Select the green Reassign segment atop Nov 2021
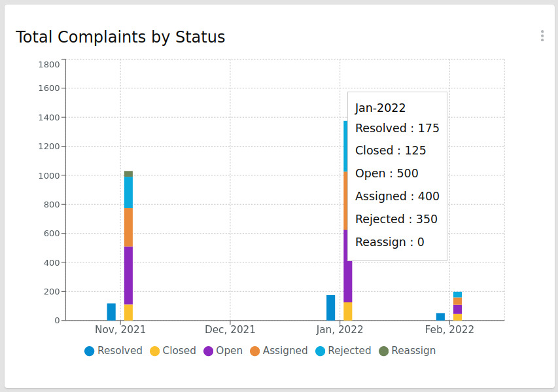 (128, 173)
